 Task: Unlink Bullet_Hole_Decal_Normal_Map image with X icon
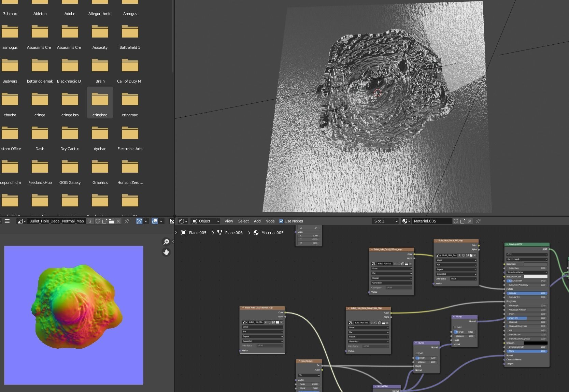click(x=118, y=221)
